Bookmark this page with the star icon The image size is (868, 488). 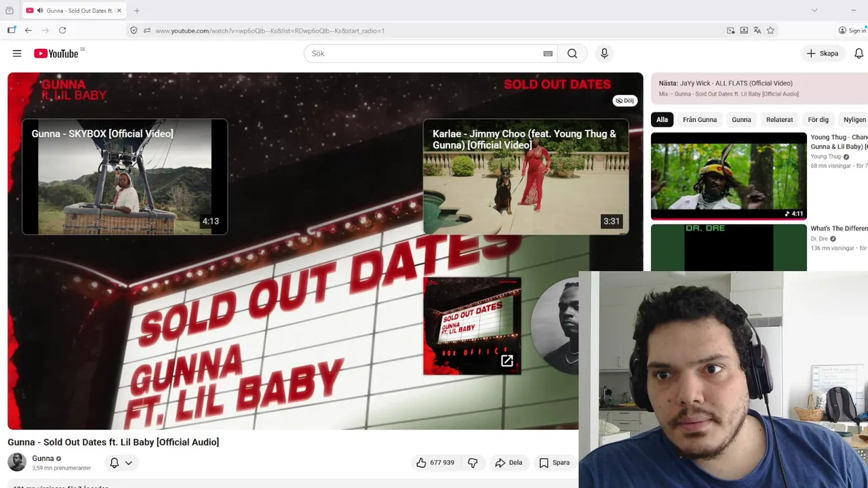pyautogui.click(x=770, y=30)
